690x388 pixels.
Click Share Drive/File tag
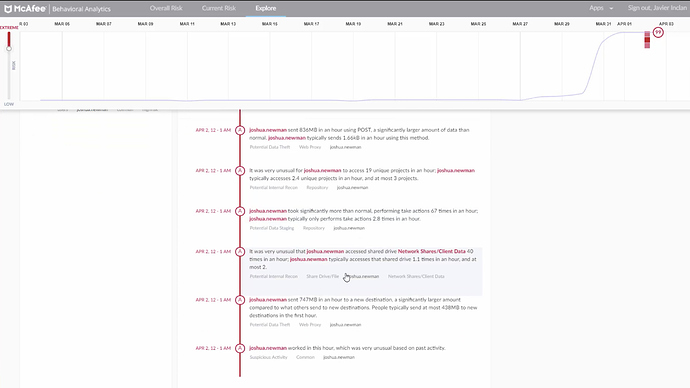pos(323,277)
